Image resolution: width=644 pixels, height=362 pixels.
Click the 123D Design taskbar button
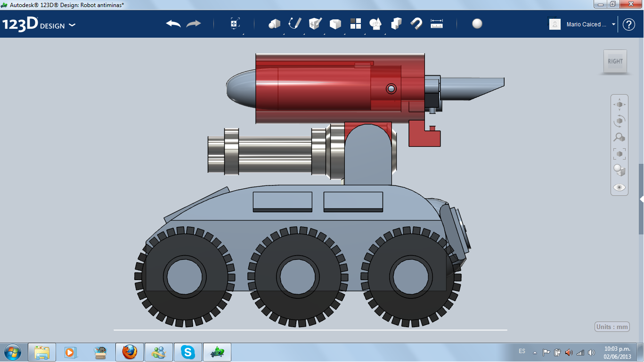217,352
